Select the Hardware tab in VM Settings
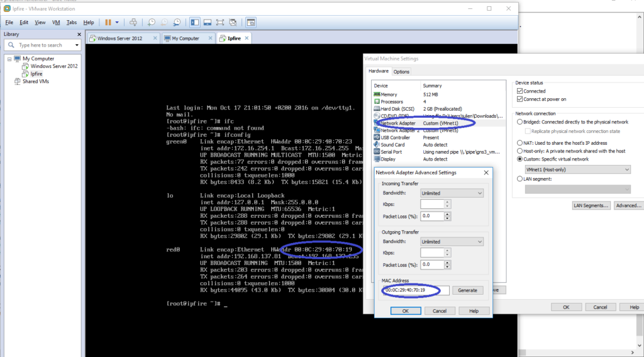Image resolution: width=644 pixels, height=357 pixels. tap(378, 71)
